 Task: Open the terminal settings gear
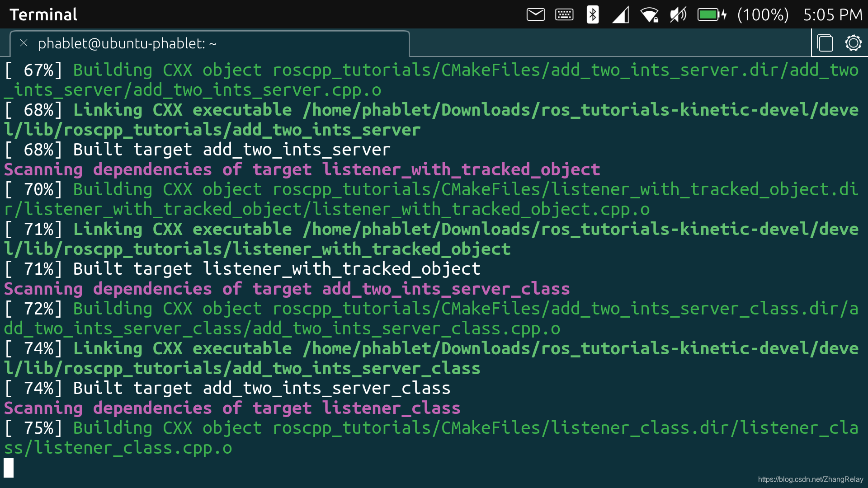tap(853, 43)
